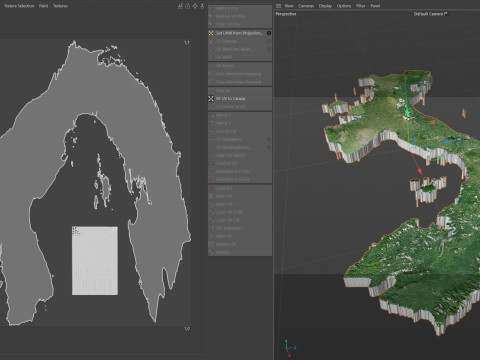The image size is (480, 360).
Task: Click Remove UV Pins command
Action: (240, 16)
